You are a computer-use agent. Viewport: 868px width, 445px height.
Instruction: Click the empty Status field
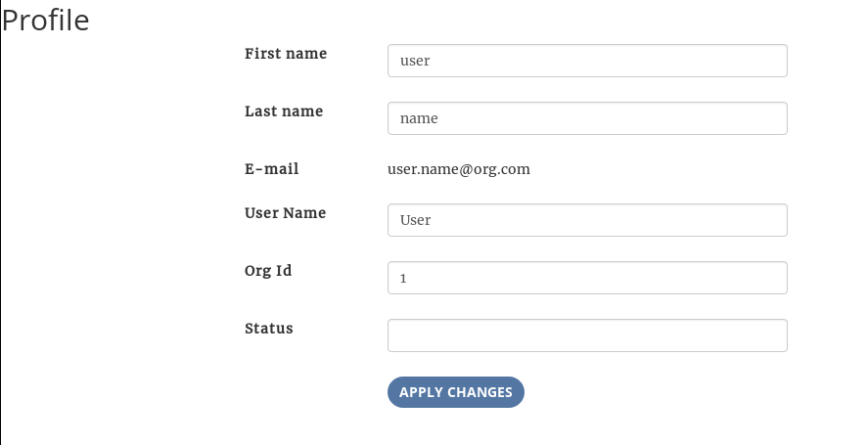(x=587, y=335)
